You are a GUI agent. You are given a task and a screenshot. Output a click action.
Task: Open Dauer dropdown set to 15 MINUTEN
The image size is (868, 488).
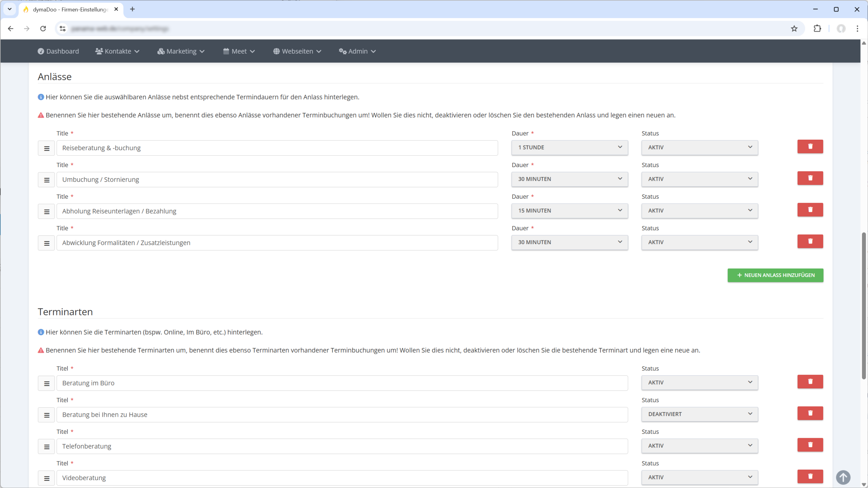click(x=569, y=211)
